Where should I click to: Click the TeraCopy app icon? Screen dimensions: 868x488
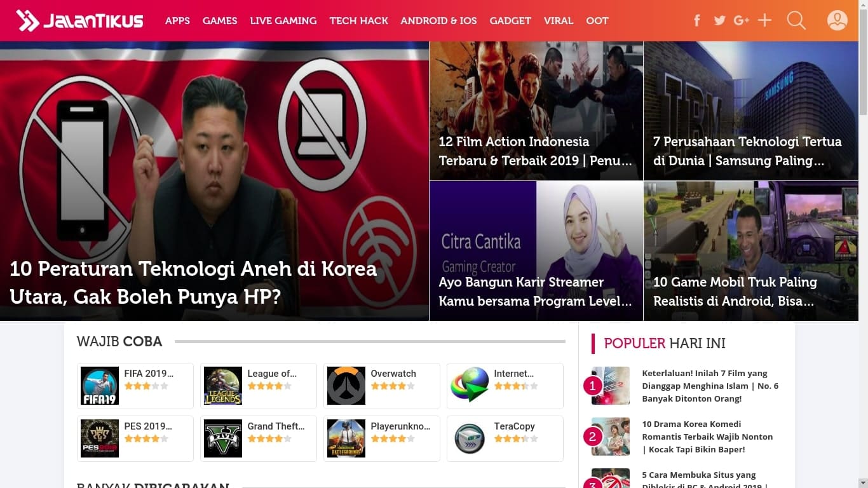470,438
